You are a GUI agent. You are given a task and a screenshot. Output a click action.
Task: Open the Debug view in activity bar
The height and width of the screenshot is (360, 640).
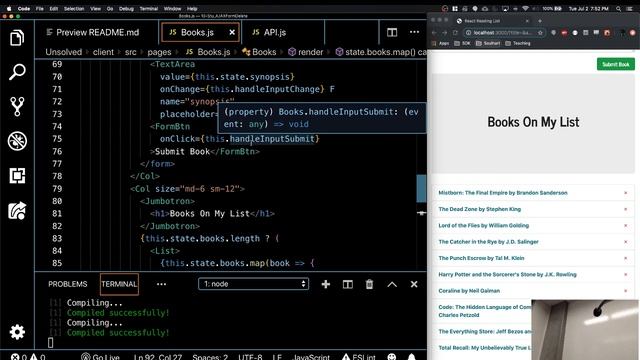pos(17,141)
